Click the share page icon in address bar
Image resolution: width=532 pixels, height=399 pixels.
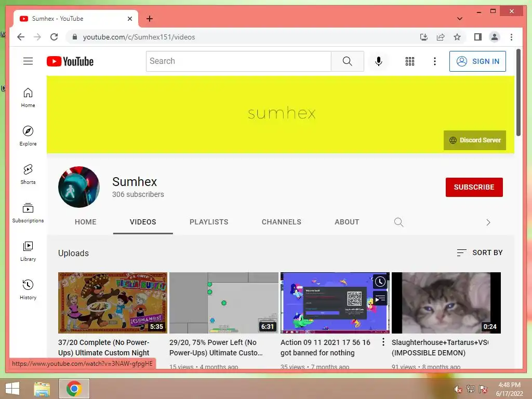(441, 37)
